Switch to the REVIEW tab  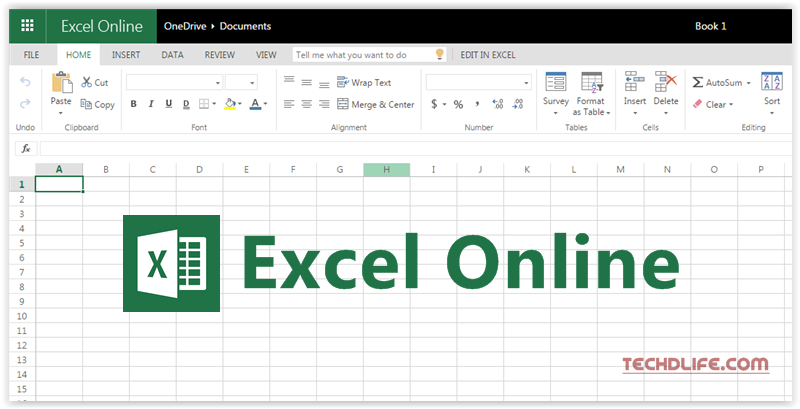click(x=220, y=55)
